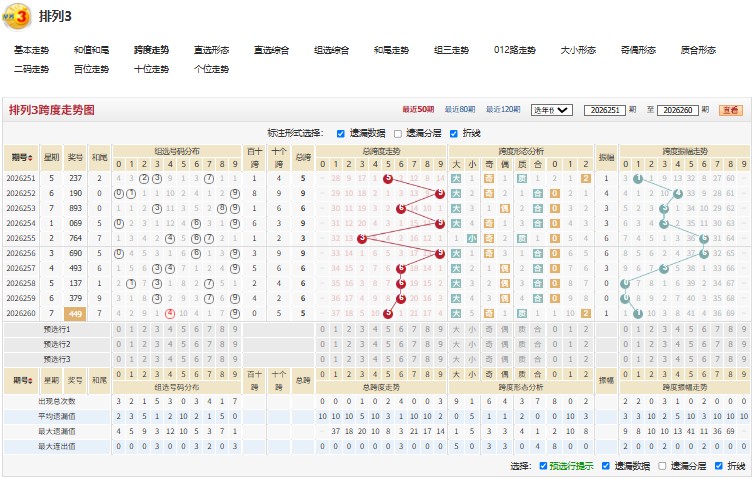Toggle bottom 折线 checkbox
Image resolution: width=753 pixels, height=479 pixels.
click(x=718, y=466)
